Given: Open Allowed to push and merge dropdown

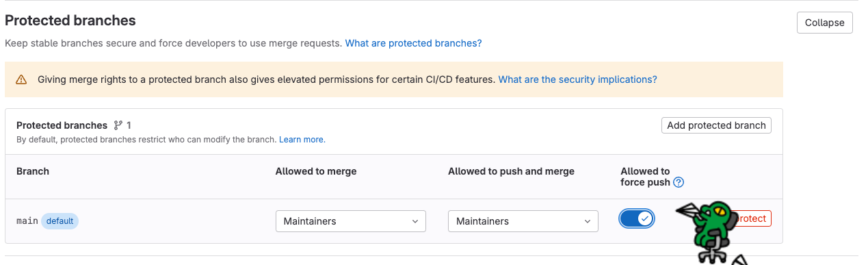Looking at the screenshot, I should (523, 221).
